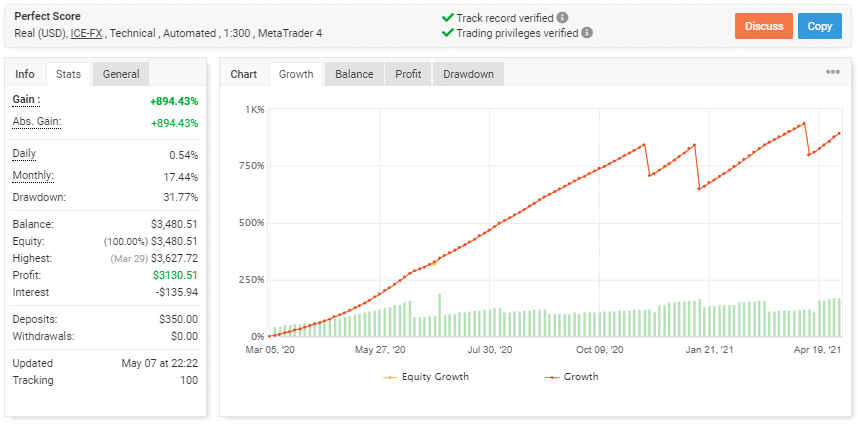Toggle the Equity Growth legend series
The width and height of the screenshot is (858, 426).
click(x=426, y=377)
